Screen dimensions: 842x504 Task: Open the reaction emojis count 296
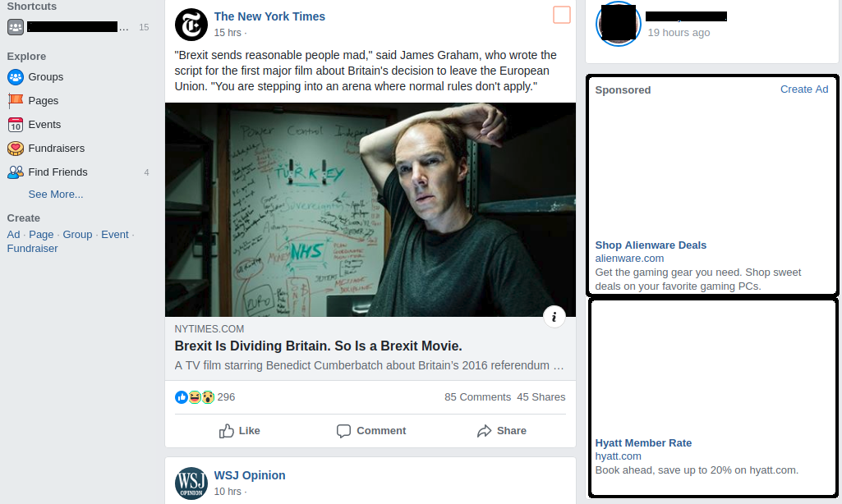tap(205, 397)
